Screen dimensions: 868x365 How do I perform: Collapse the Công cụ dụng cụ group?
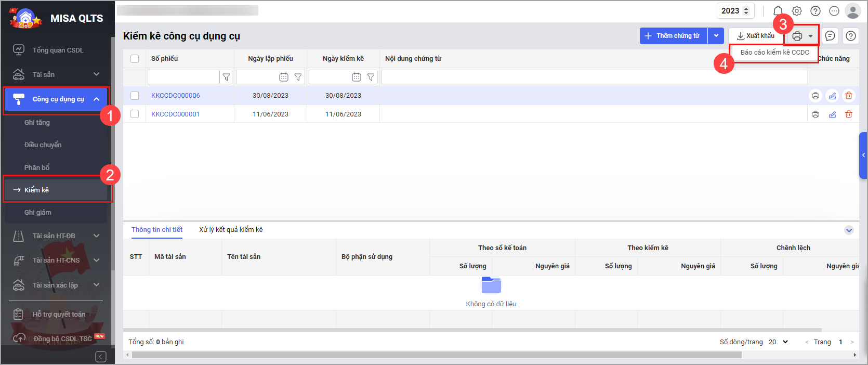pyautogui.click(x=97, y=99)
